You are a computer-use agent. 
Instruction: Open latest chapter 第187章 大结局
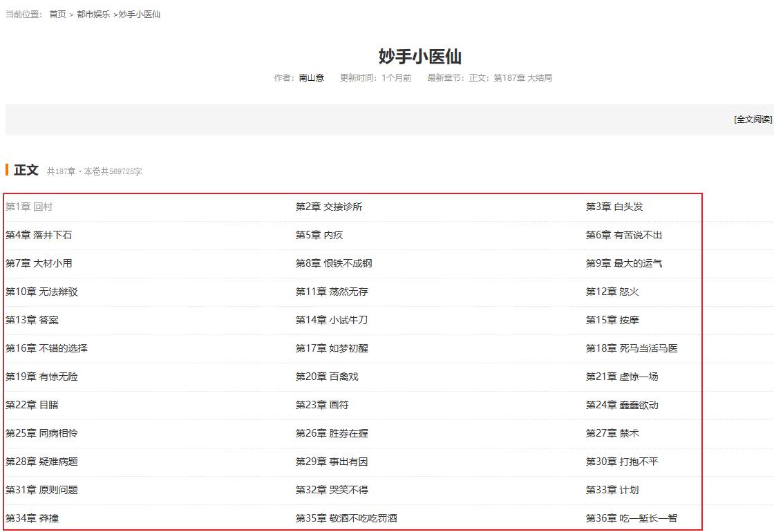tap(522, 78)
